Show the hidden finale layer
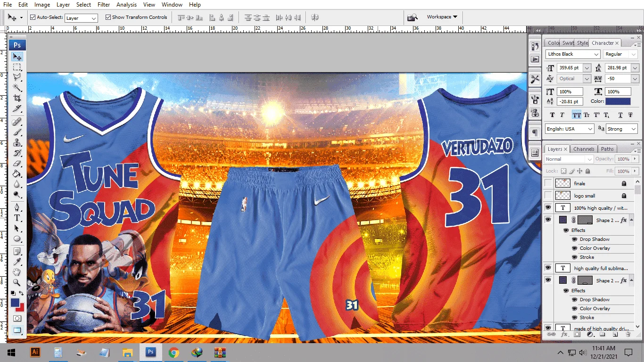 coord(548,183)
